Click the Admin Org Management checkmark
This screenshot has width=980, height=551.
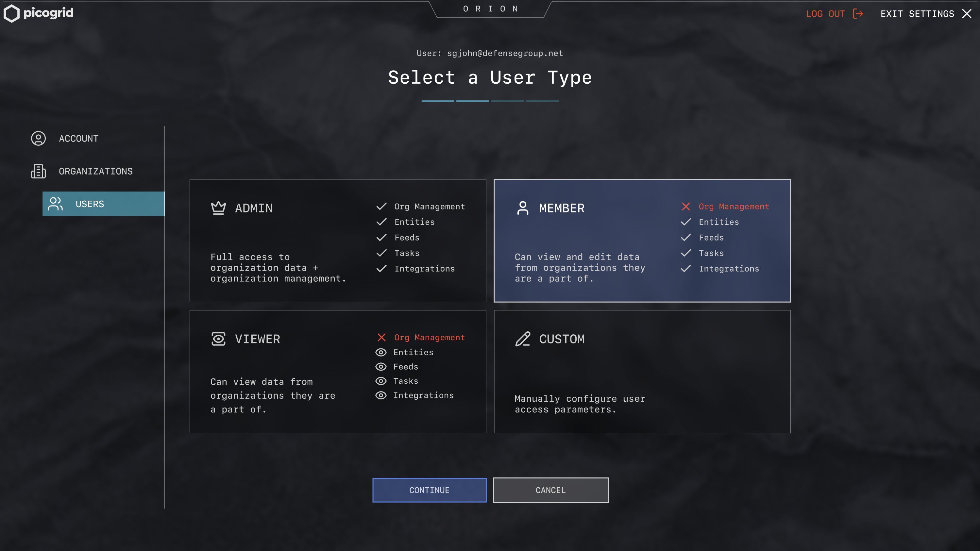tap(381, 207)
